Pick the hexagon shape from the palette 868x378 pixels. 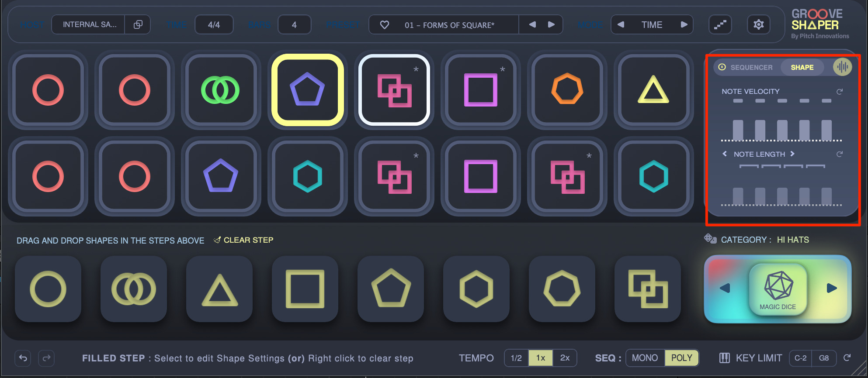click(x=476, y=289)
